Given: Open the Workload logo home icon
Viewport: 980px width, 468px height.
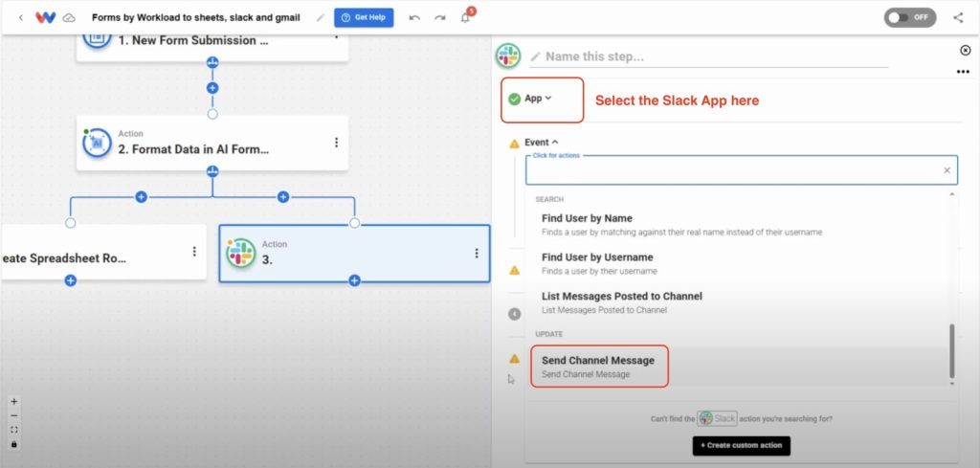Looking at the screenshot, I should tap(46, 17).
